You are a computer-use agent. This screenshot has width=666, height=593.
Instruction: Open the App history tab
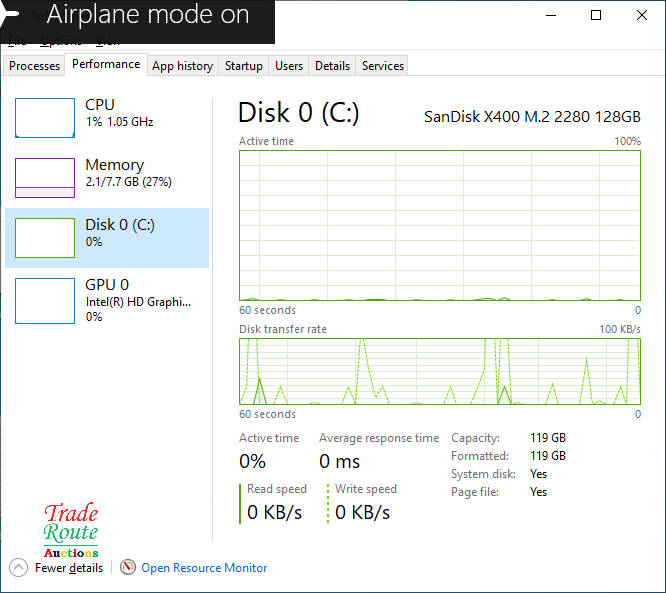pyautogui.click(x=182, y=66)
